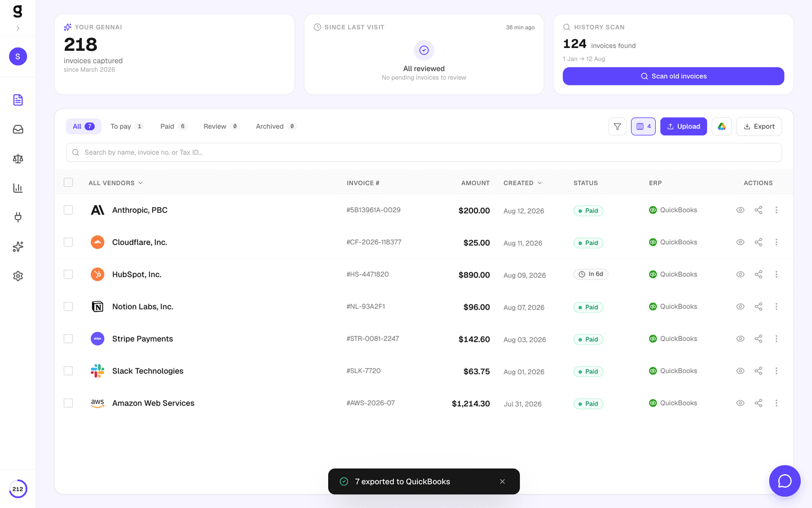Check the Notion Labs, Inc. row checkbox
Image resolution: width=812 pixels, height=508 pixels.
tap(68, 306)
